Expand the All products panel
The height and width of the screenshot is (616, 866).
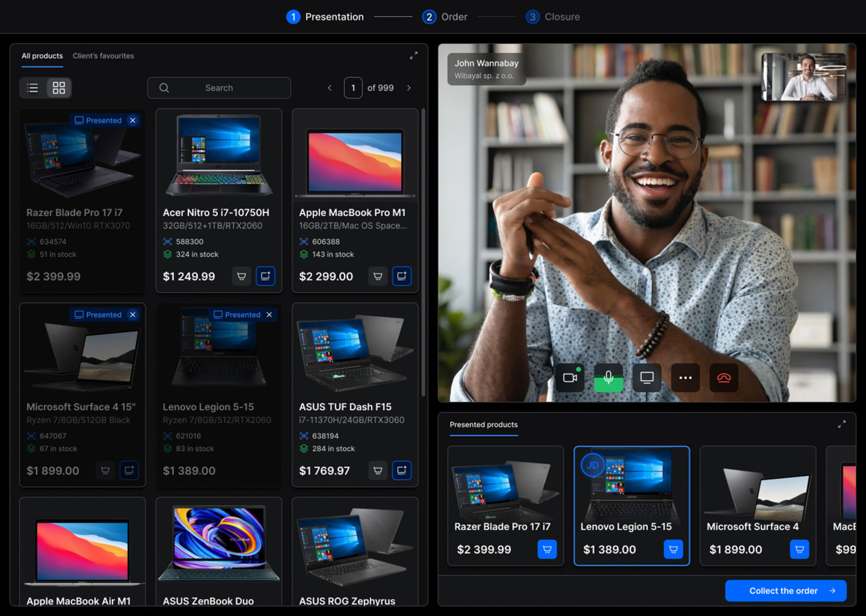414,56
